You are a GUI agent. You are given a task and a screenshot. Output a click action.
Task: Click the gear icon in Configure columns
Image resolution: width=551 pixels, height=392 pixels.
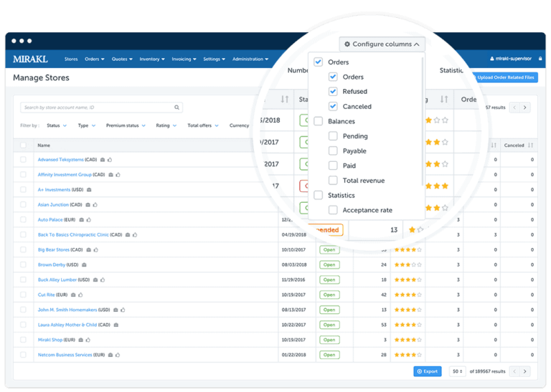(348, 44)
